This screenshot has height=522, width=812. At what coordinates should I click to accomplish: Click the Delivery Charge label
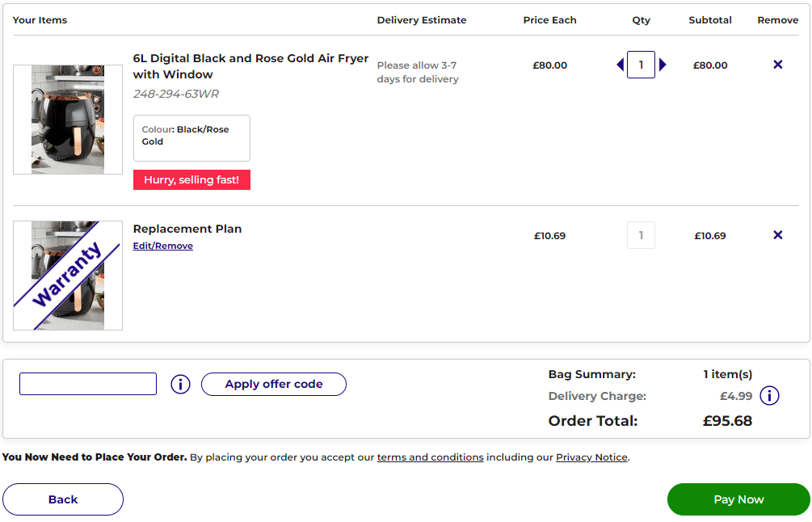click(597, 396)
